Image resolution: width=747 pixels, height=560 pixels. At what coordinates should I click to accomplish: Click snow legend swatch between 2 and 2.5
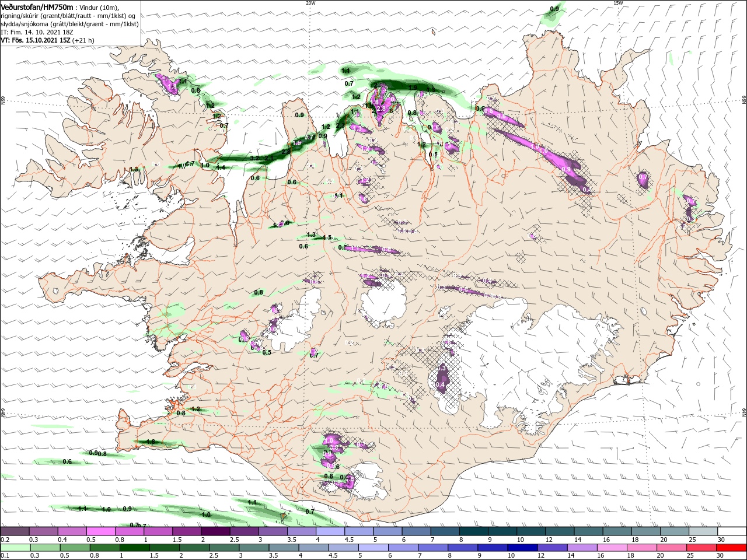[x=215, y=531]
